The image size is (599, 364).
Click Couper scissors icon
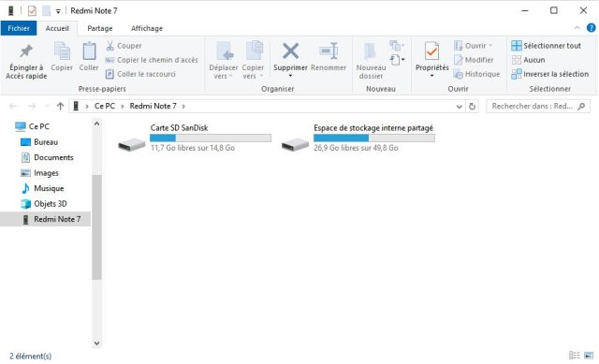tap(110, 46)
